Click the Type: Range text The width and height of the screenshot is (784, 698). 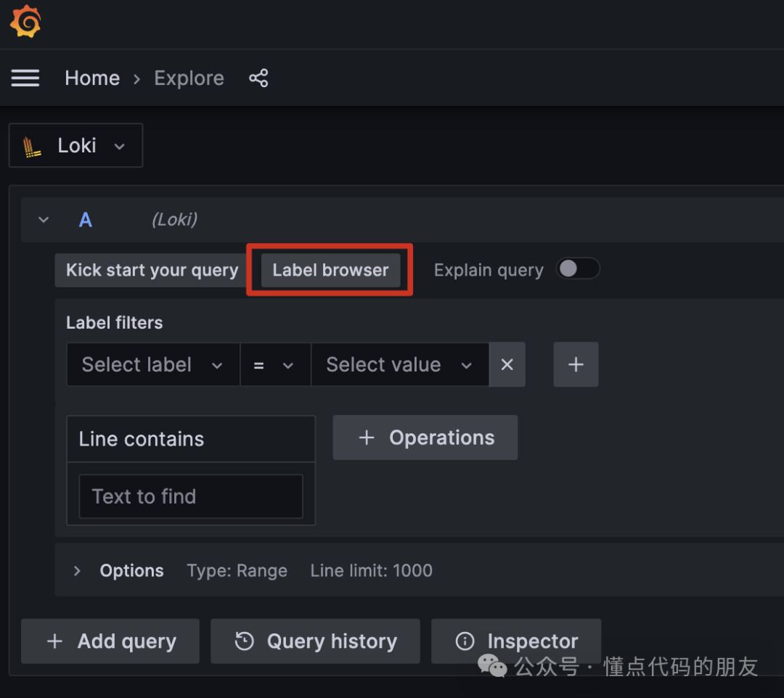(237, 570)
